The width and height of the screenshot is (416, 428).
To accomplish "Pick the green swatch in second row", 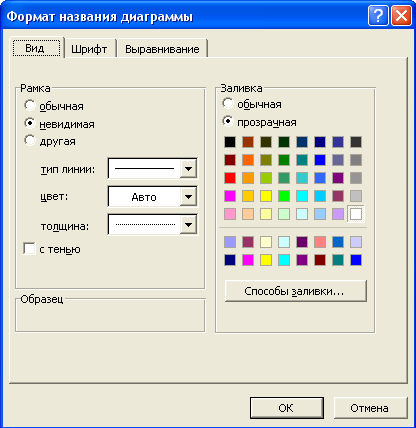I will click(x=284, y=160).
